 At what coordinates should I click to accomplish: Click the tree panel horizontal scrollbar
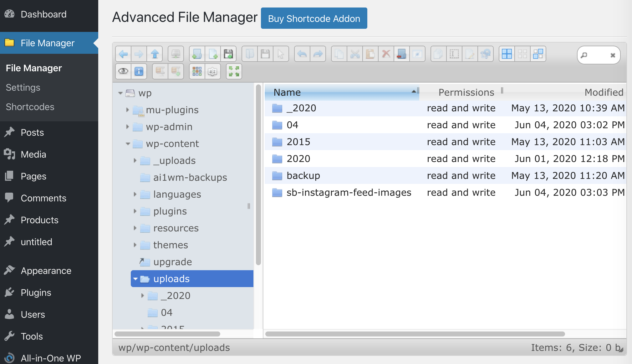click(x=167, y=334)
